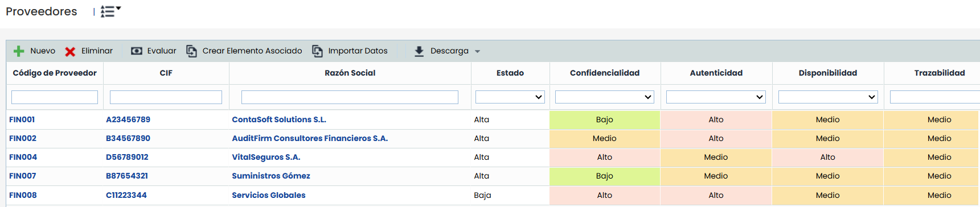This screenshot has width=980, height=207.
Task: Click the Importar Datos icon
Action: [317, 51]
